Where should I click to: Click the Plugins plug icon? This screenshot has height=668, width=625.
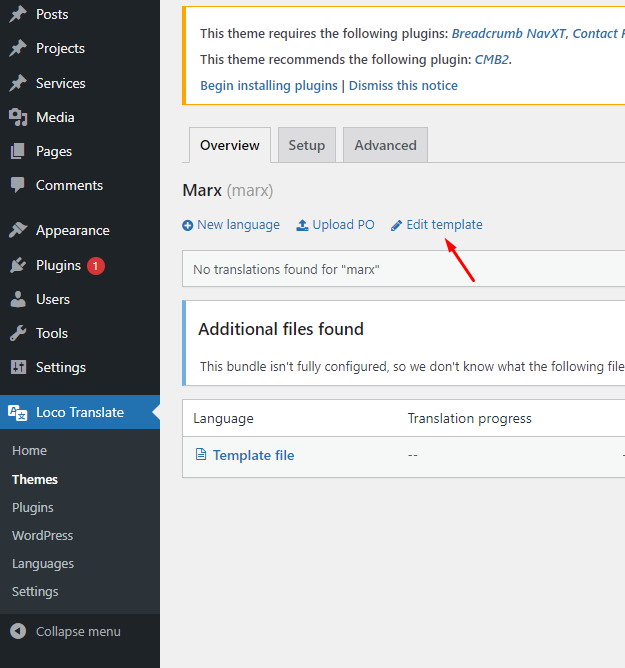point(18,266)
